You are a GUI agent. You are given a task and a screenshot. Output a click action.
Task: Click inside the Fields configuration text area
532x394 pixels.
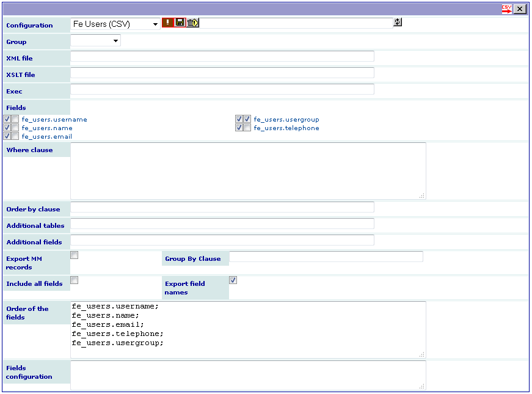click(x=248, y=375)
